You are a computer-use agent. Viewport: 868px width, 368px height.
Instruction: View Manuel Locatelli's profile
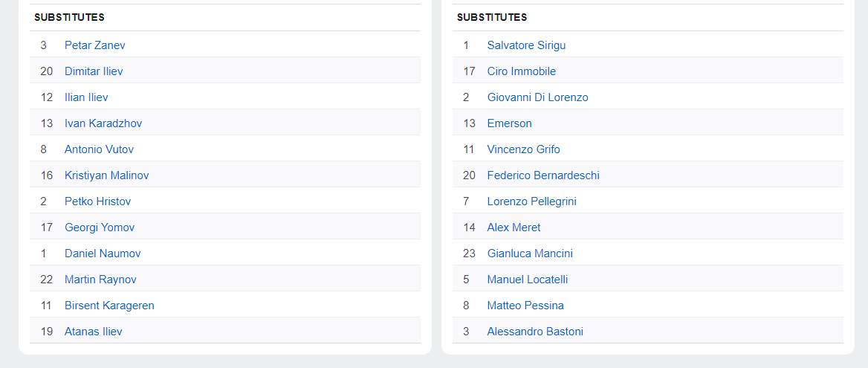(527, 280)
